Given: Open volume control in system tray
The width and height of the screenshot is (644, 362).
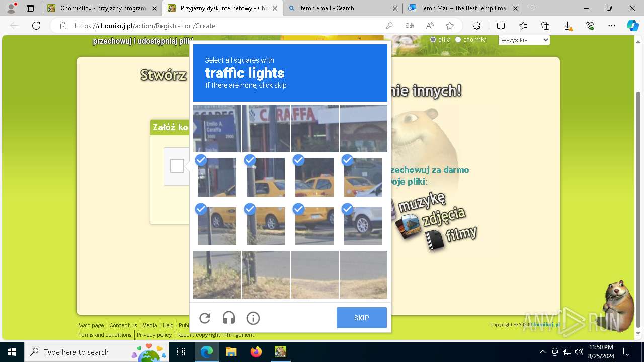Looking at the screenshot, I should point(579,352).
